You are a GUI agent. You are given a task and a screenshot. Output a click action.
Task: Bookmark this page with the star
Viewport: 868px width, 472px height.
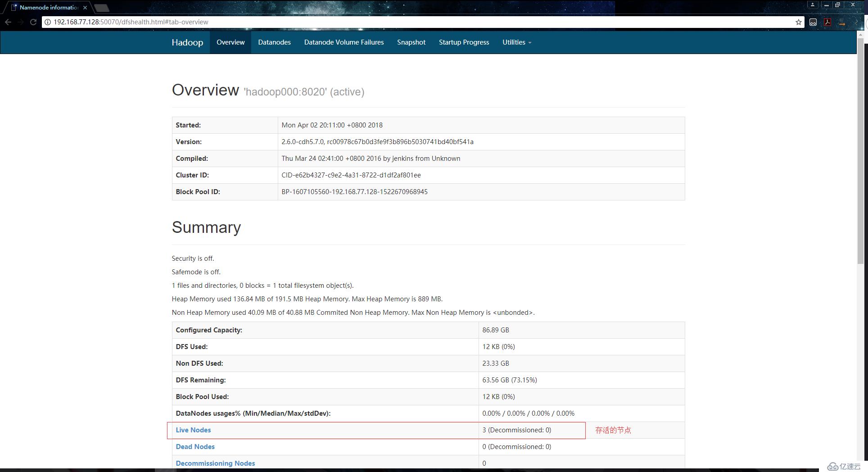coord(799,22)
